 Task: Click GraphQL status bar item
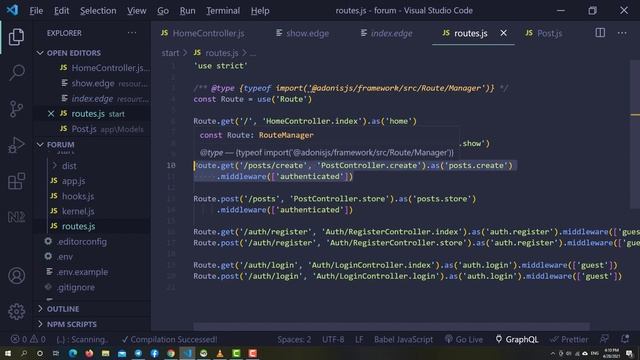click(x=517, y=339)
